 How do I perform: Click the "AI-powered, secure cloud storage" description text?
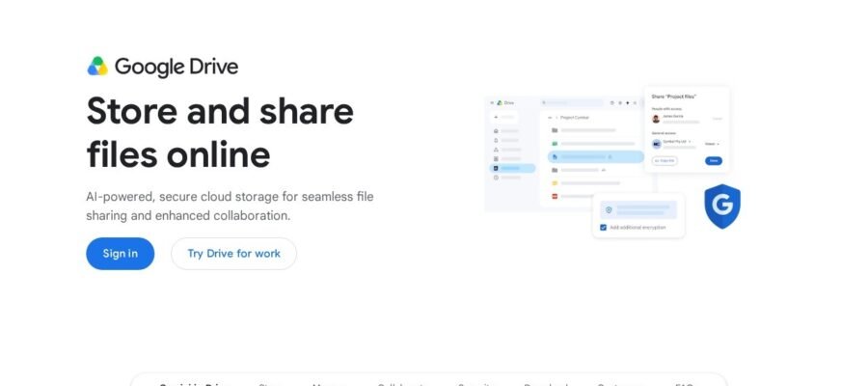[x=230, y=206]
